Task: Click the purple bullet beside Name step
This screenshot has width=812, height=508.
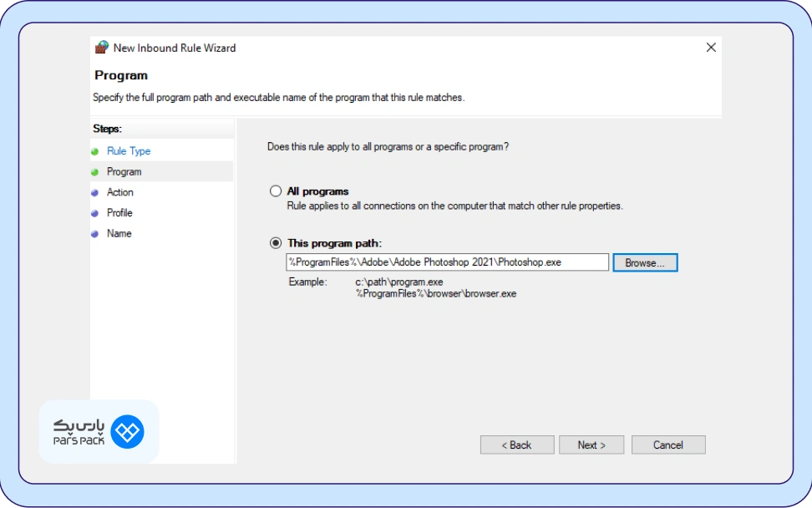Action: pyautogui.click(x=95, y=234)
